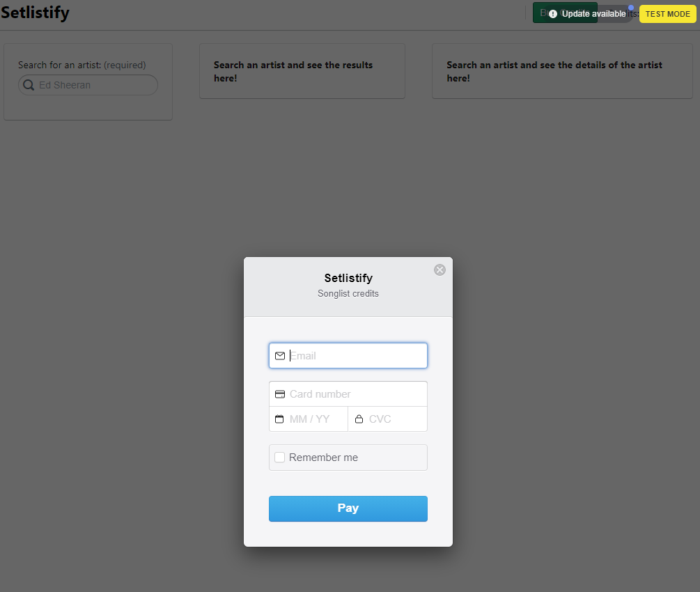
Task: Click the Update available notification
Action: [589, 14]
